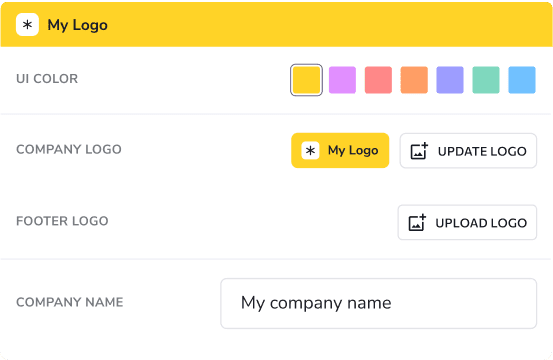
Task: Click the Upload Logo button for footer
Action: 467,222
